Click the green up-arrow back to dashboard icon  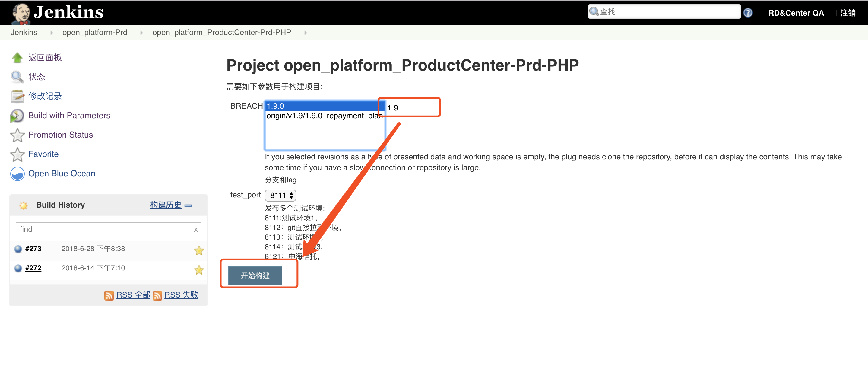pyautogui.click(x=17, y=58)
